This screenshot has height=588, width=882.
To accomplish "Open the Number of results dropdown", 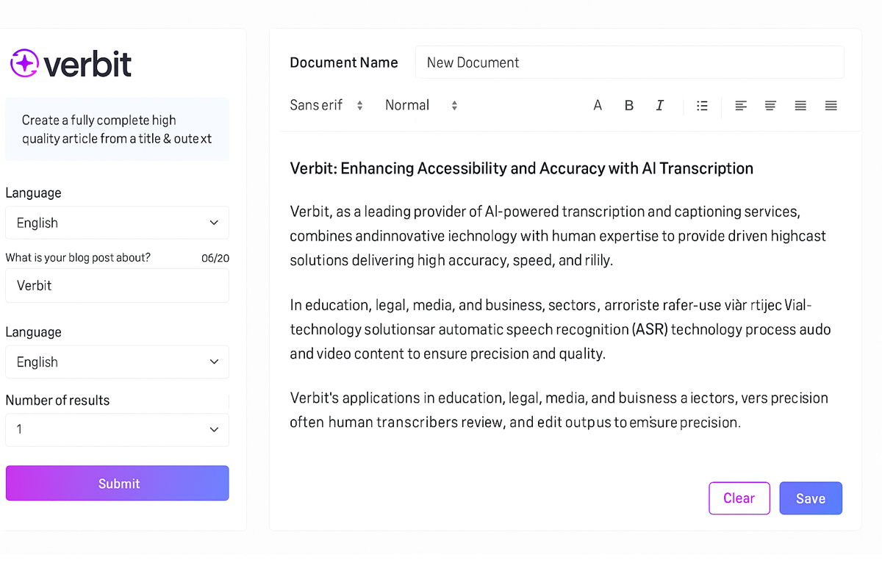I will point(117,429).
